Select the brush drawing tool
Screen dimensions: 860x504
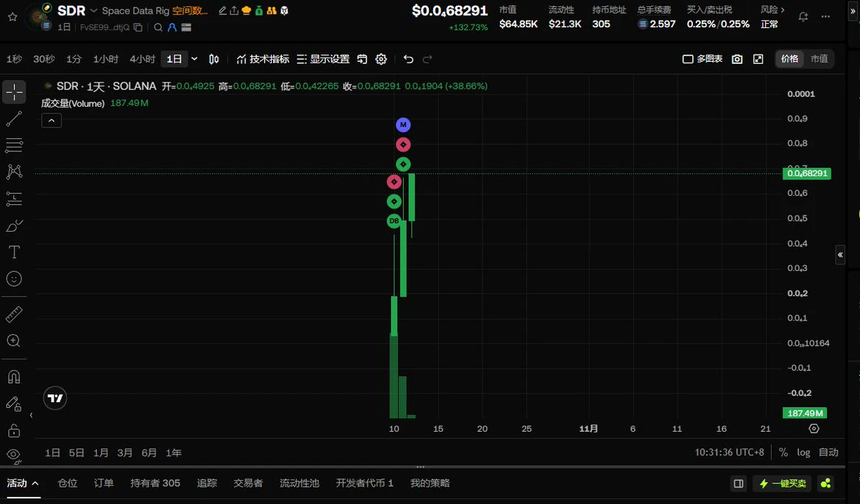14,225
